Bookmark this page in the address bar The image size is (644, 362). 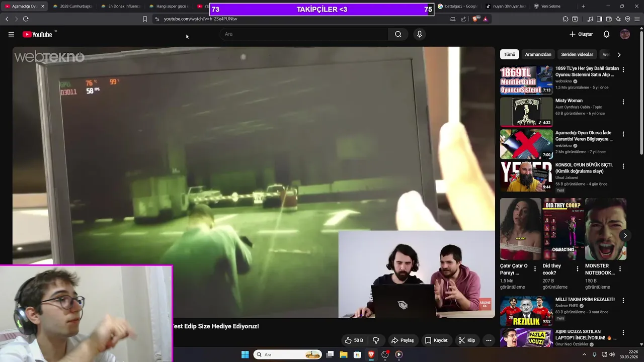pos(145,19)
